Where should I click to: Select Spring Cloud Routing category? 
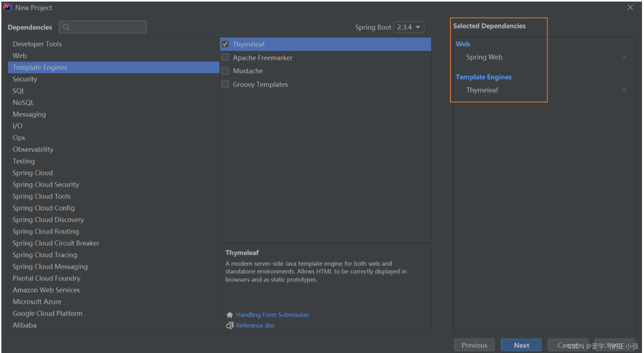pyautogui.click(x=114, y=232)
